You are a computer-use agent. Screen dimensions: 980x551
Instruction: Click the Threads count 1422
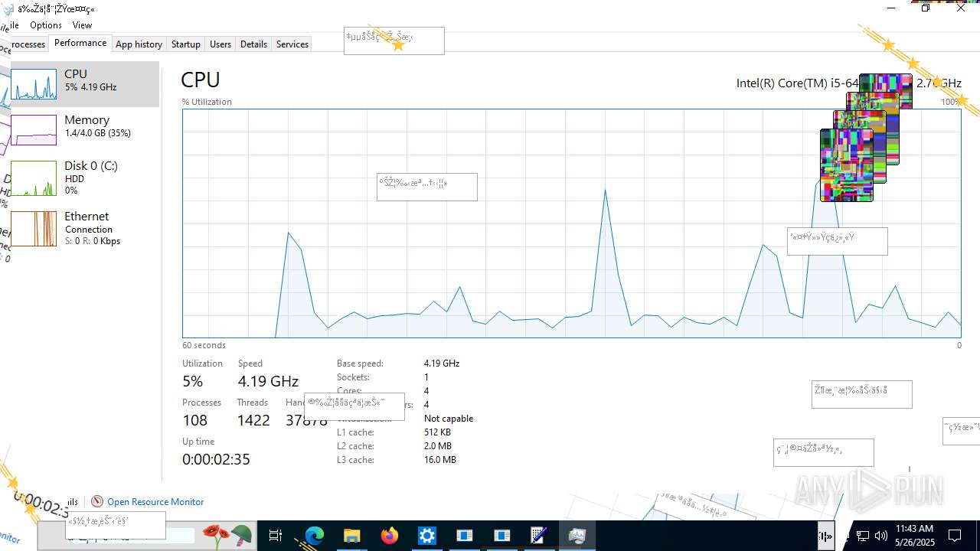(253, 420)
